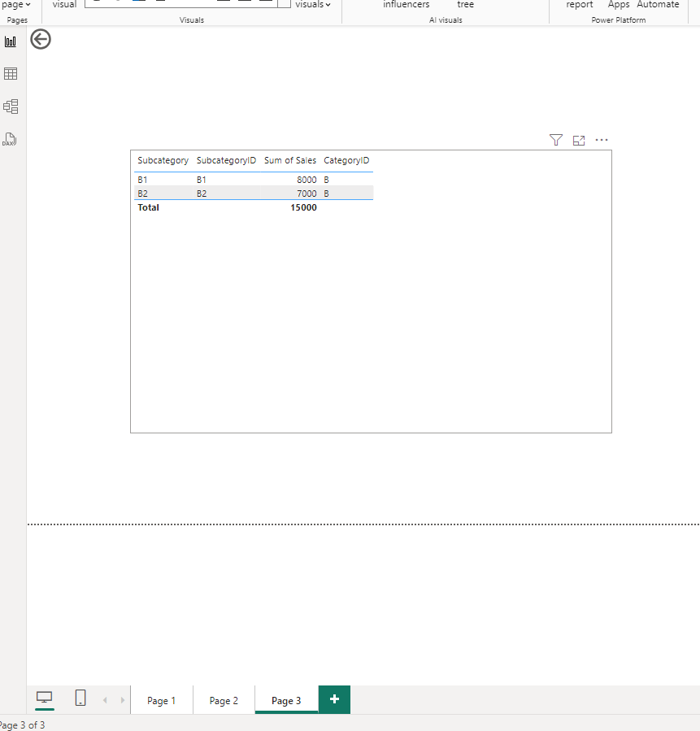Sort by SubcategoryID column header

(x=226, y=160)
